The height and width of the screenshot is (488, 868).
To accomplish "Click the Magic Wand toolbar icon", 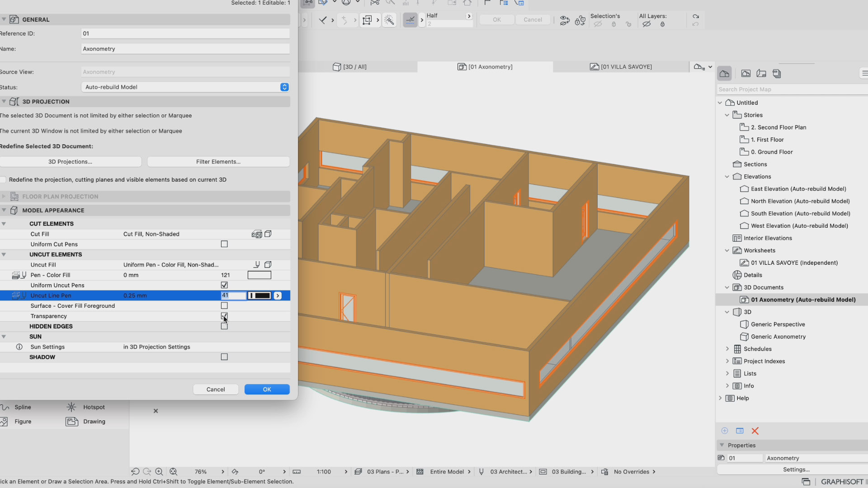I will (389, 20).
